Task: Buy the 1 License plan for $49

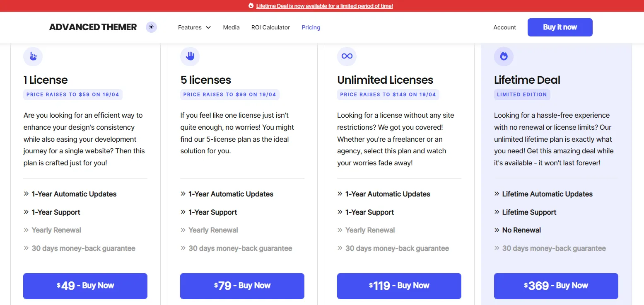Action: (x=85, y=286)
